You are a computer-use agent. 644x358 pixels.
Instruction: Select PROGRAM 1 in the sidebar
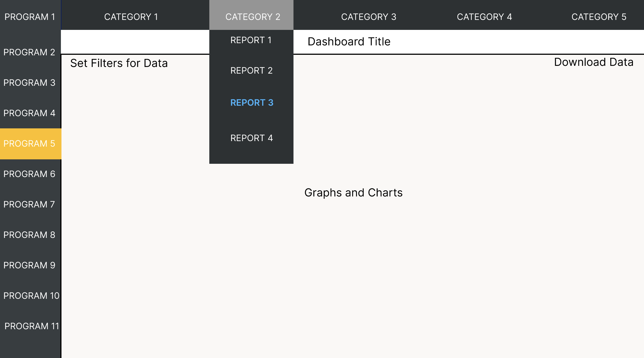pyautogui.click(x=30, y=17)
